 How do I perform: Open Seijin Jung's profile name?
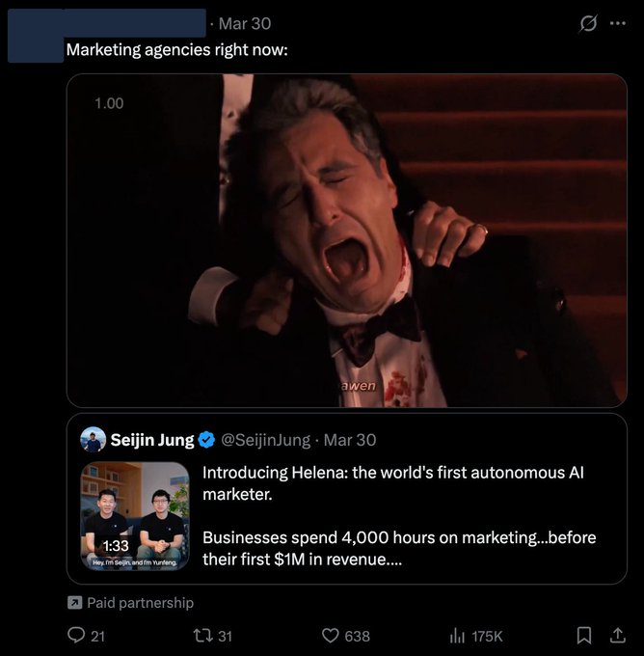click(x=152, y=440)
